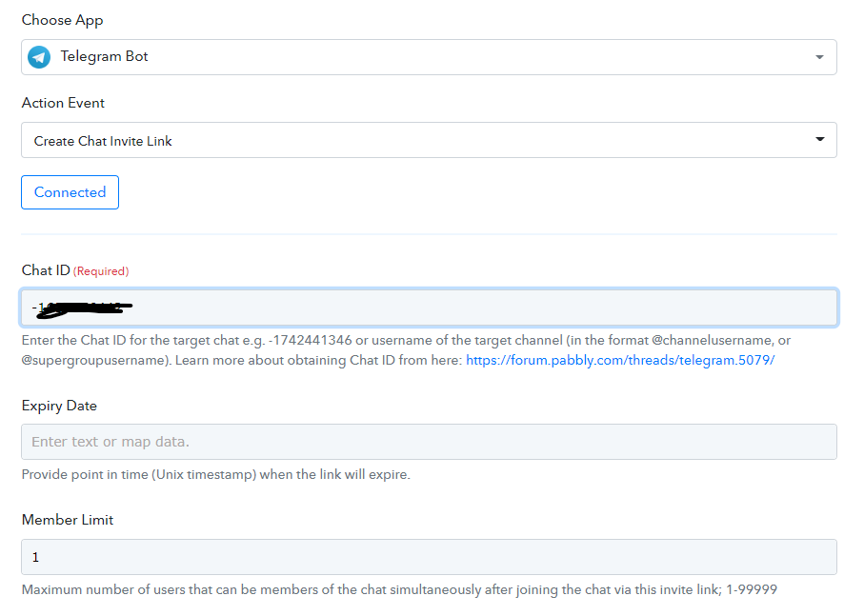Click the maximum number of users hint
844x616 pixels.
coord(399,589)
